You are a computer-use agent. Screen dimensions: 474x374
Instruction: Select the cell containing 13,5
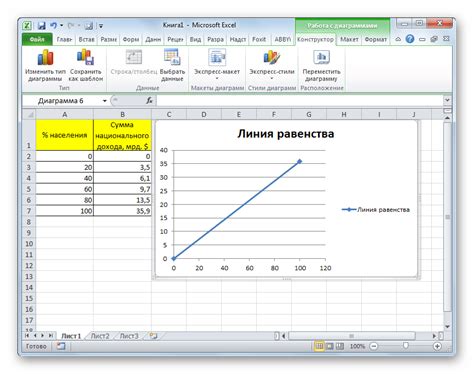tap(122, 200)
